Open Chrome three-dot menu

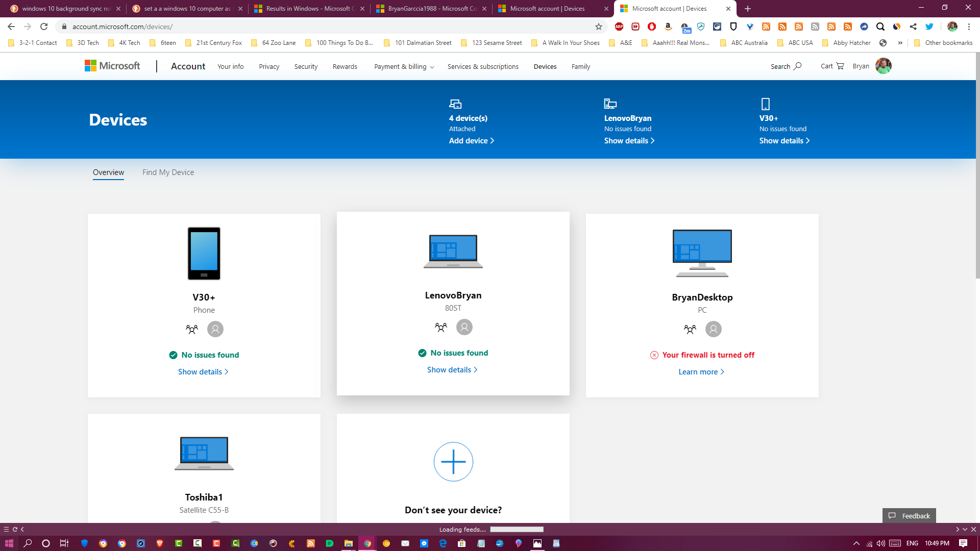coord(969,27)
